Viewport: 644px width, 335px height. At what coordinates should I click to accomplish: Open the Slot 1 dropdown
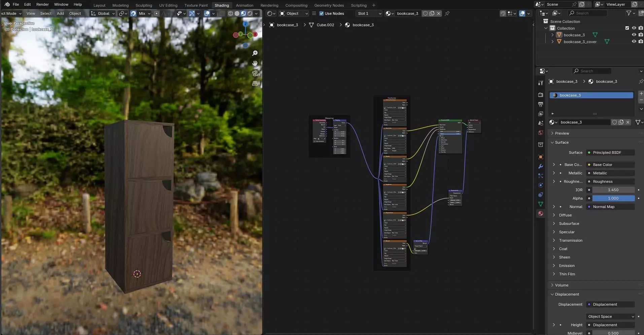pos(369,13)
